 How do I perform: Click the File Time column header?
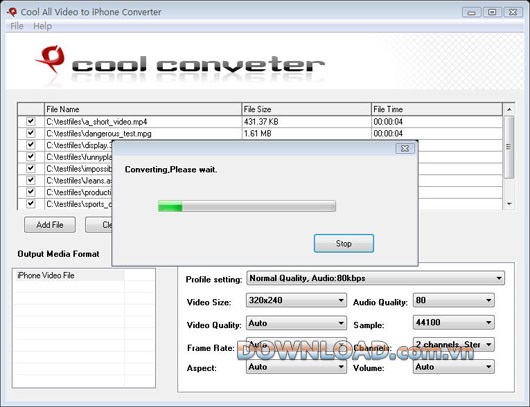coord(437,109)
